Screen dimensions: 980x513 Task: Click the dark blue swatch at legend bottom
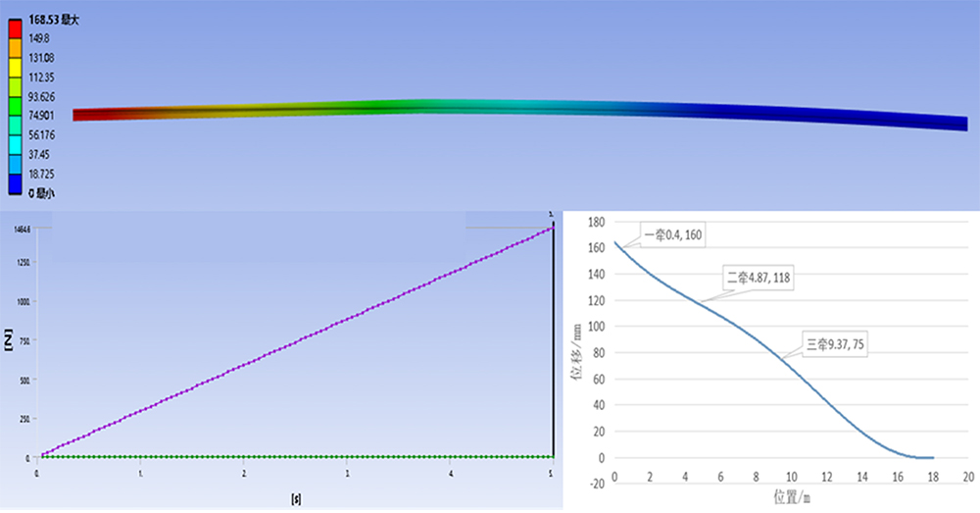(x=14, y=182)
